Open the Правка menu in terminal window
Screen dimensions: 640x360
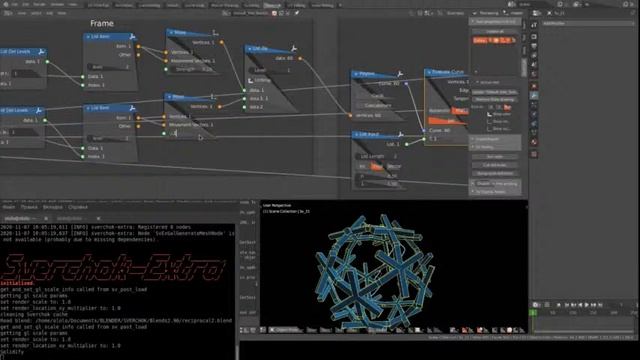(x=29, y=207)
